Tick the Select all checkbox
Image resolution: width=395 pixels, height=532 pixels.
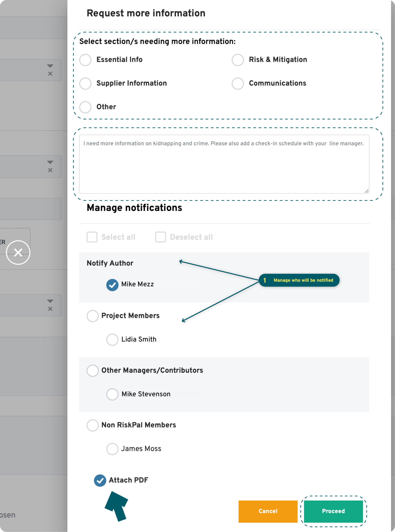click(92, 237)
